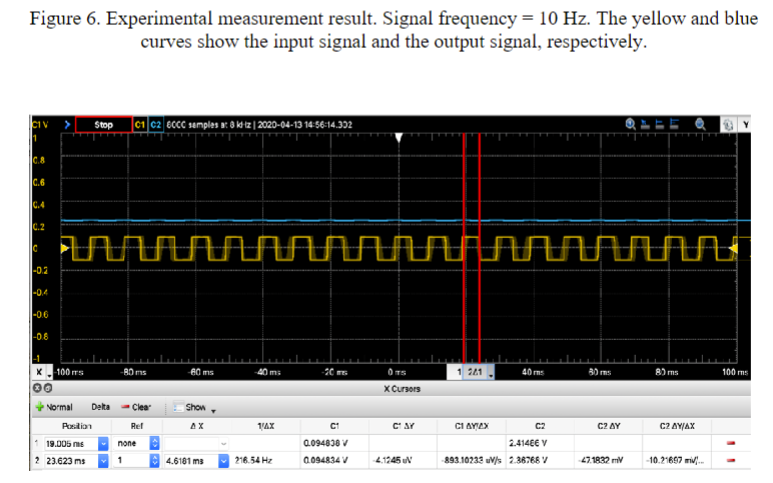The image size is (773, 483).
Task: Click the yellow left trigger level arrow
Action: (x=65, y=248)
